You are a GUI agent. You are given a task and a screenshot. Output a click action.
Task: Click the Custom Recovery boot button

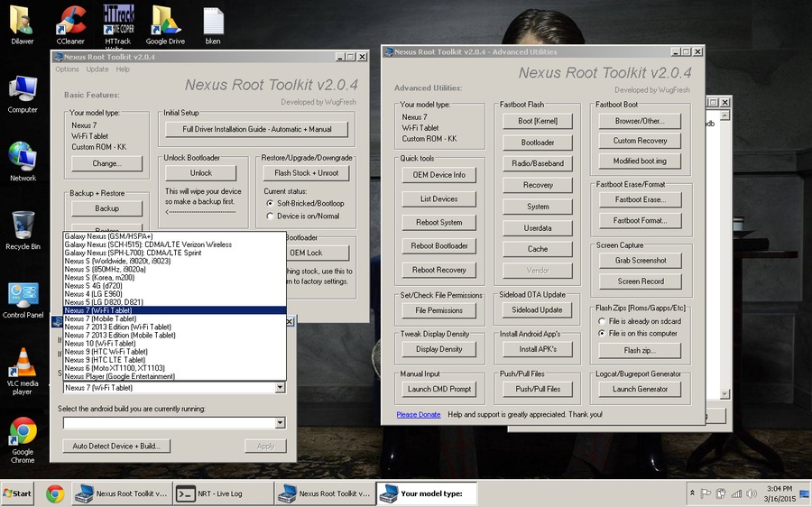click(x=640, y=141)
